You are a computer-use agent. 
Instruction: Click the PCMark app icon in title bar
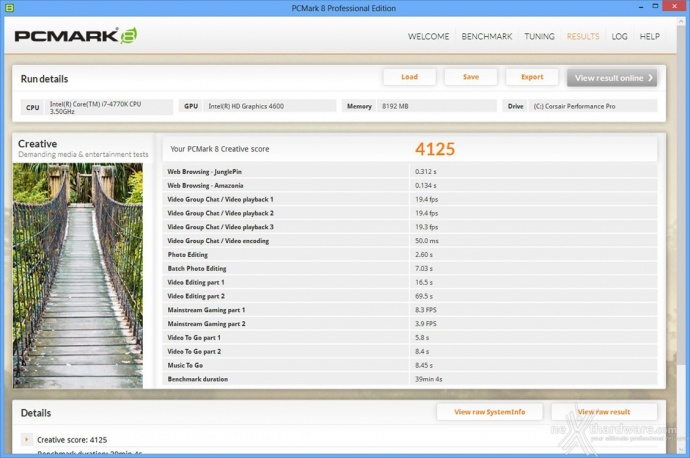click(x=9, y=7)
